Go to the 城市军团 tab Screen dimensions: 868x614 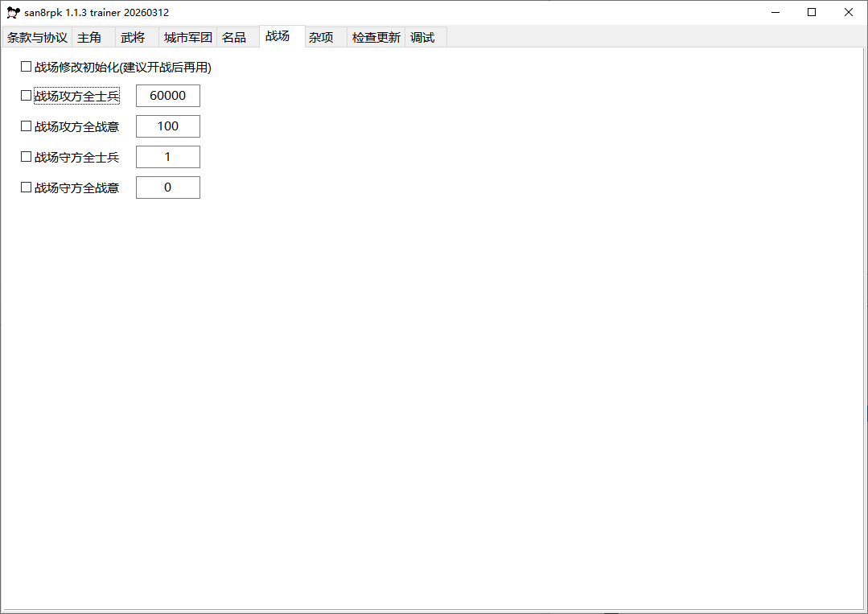coord(187,37)
